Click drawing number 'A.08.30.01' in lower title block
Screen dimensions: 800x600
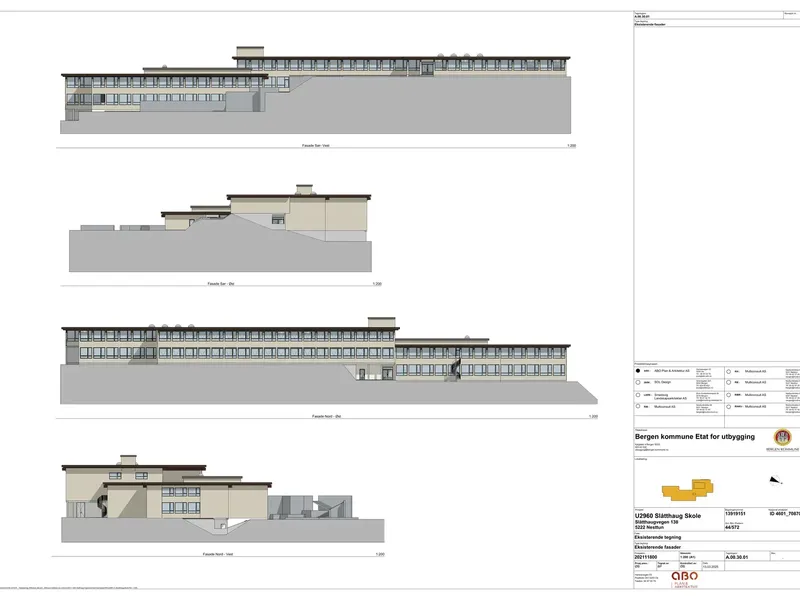pos(736,557)
